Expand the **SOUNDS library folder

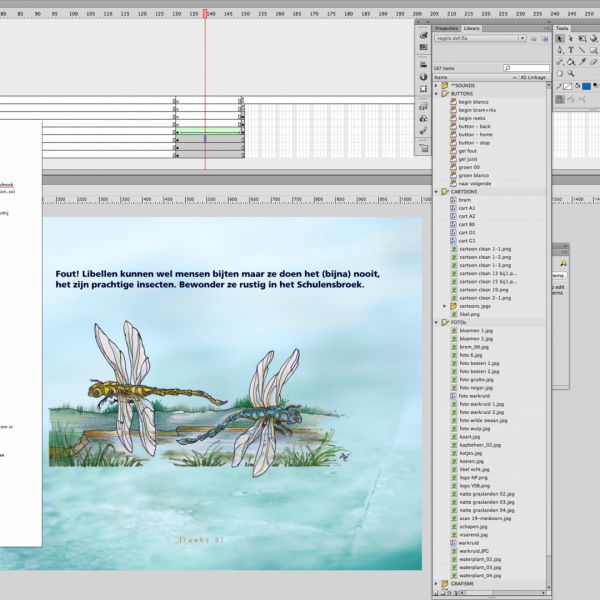(x=436, y=85)
